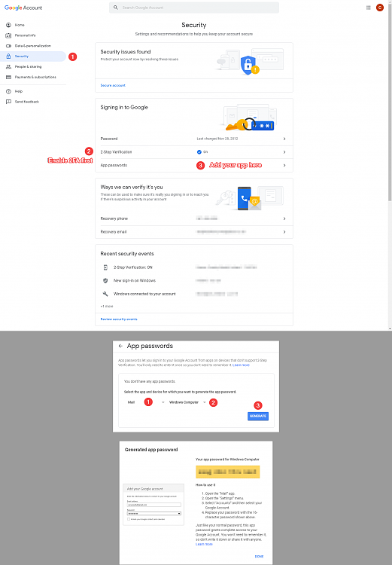This screenshot has height=565, width=392.
Task: Open the Google apps grid icon
Action: click(x=368, y=8)
